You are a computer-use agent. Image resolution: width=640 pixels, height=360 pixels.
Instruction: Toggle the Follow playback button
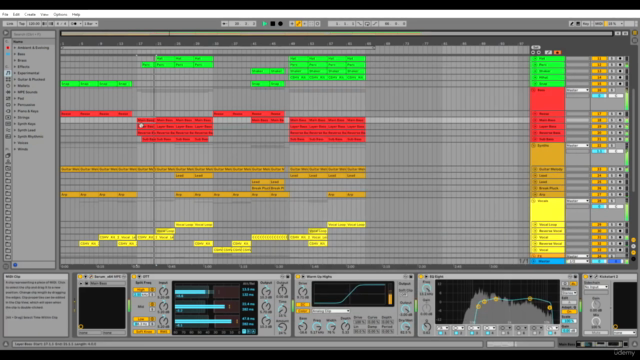224,24
